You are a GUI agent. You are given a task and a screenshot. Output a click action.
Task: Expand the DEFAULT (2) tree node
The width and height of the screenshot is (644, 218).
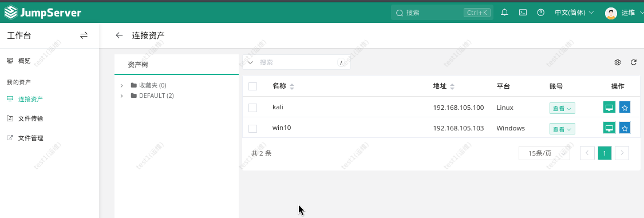(122, 96)
